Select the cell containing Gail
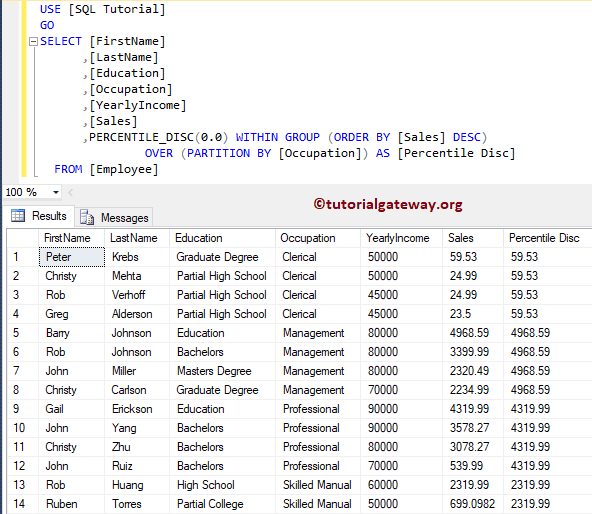The image size is (592, 514). pos(72,409)
